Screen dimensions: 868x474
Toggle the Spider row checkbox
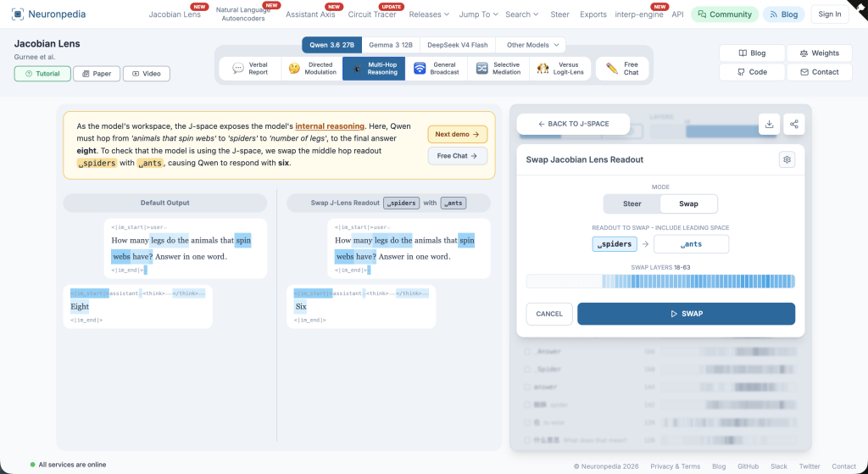pyautogui.click(x=527, y=370)
